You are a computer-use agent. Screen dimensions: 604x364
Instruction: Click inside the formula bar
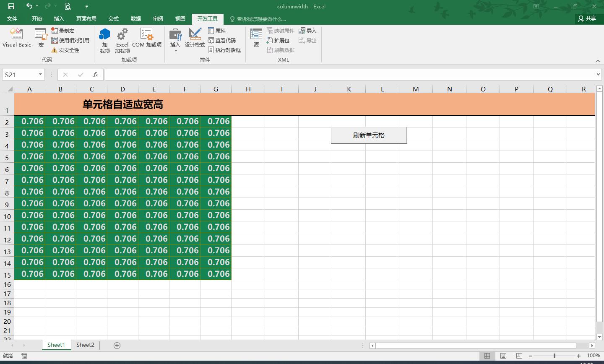[350, 75]
